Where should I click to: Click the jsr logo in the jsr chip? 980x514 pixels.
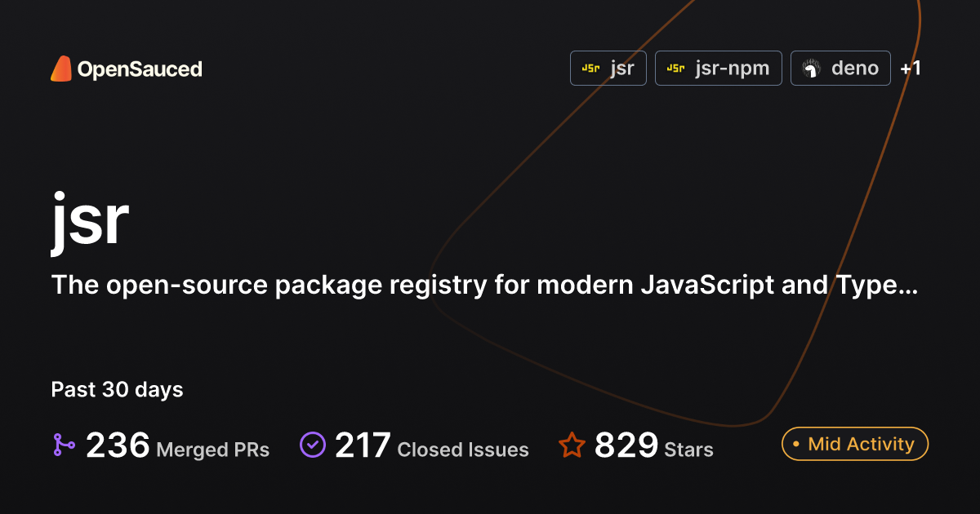tap(590, 69)
